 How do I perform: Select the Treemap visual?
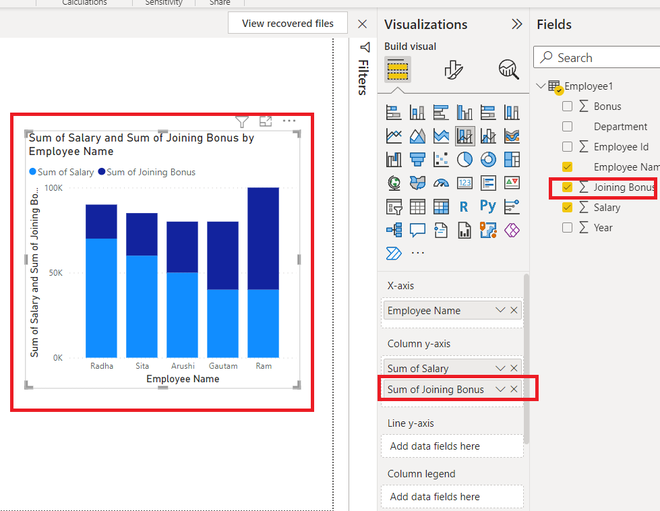(x=512, y=160)
